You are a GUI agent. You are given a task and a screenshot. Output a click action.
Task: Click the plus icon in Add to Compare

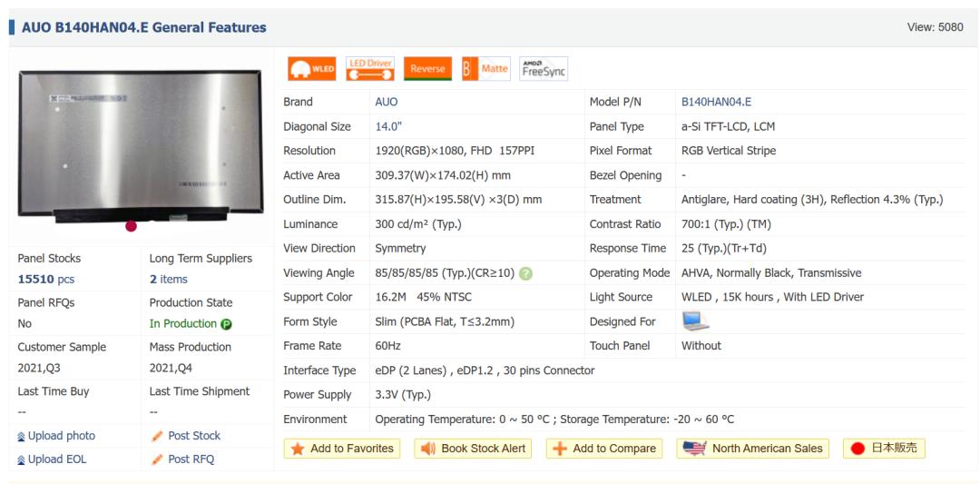point(560,449)
